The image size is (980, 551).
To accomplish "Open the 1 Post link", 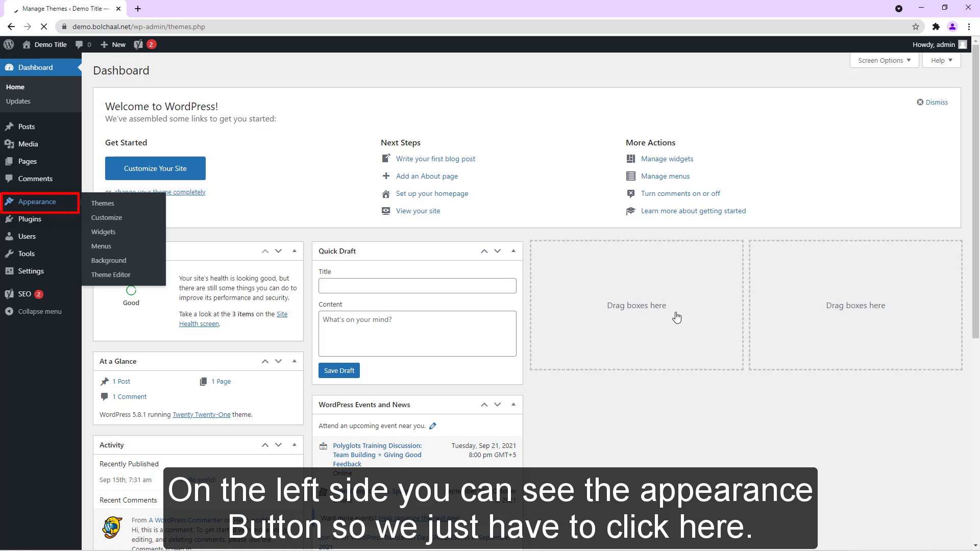I will [x=121, y=381].
